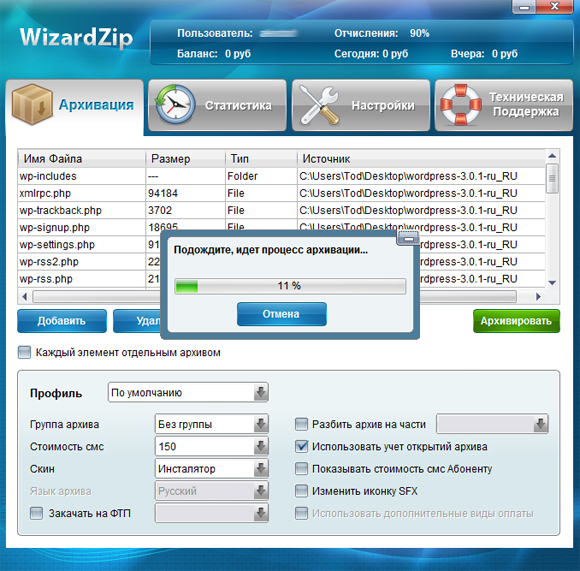Toggle Закачать на ФТП checkbox

[x=36, y=513]
